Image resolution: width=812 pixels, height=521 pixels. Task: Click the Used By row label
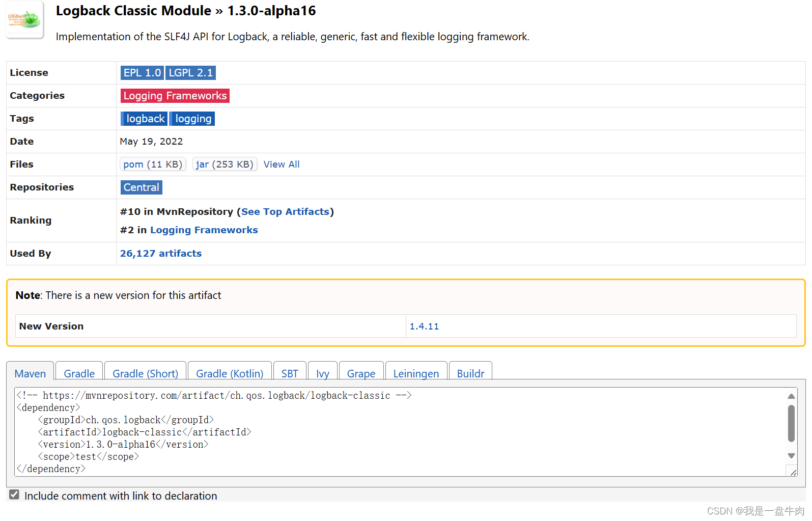[31, 254]
